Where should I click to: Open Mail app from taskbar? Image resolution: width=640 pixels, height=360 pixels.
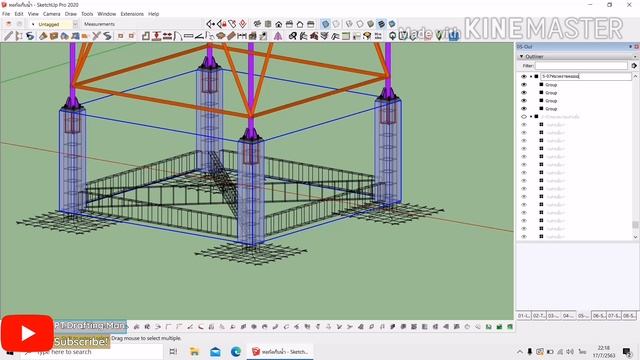(x=215, y=351)
